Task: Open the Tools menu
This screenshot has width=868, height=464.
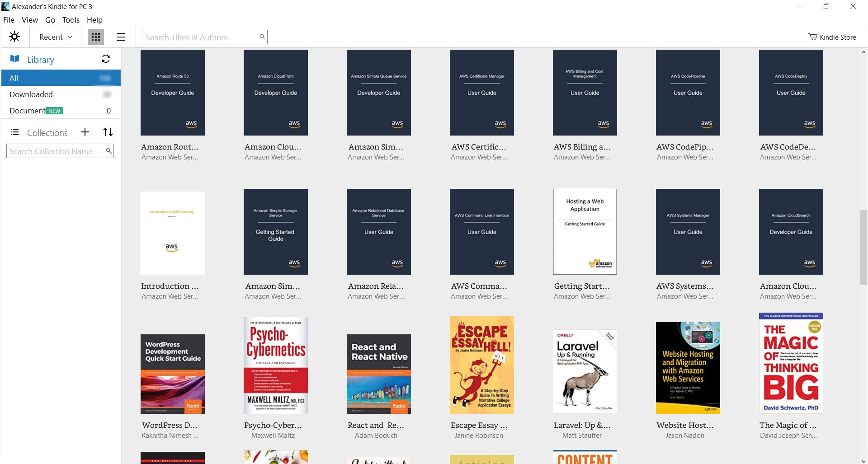Action: point(71,20)
